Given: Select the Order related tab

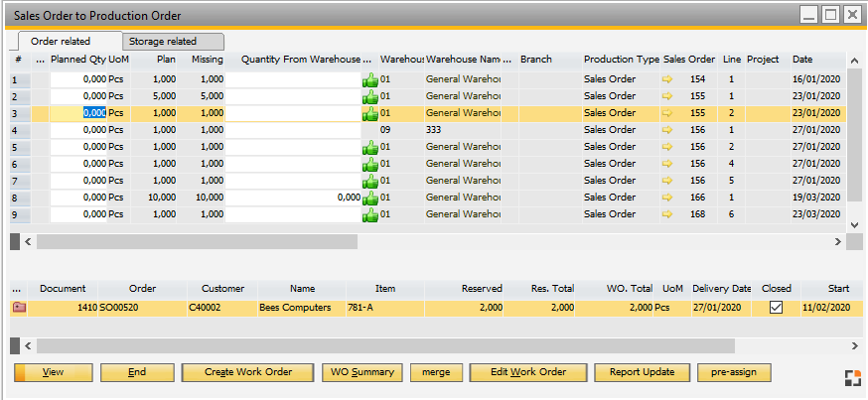Looking at the screenshot, I should [62, 42].
